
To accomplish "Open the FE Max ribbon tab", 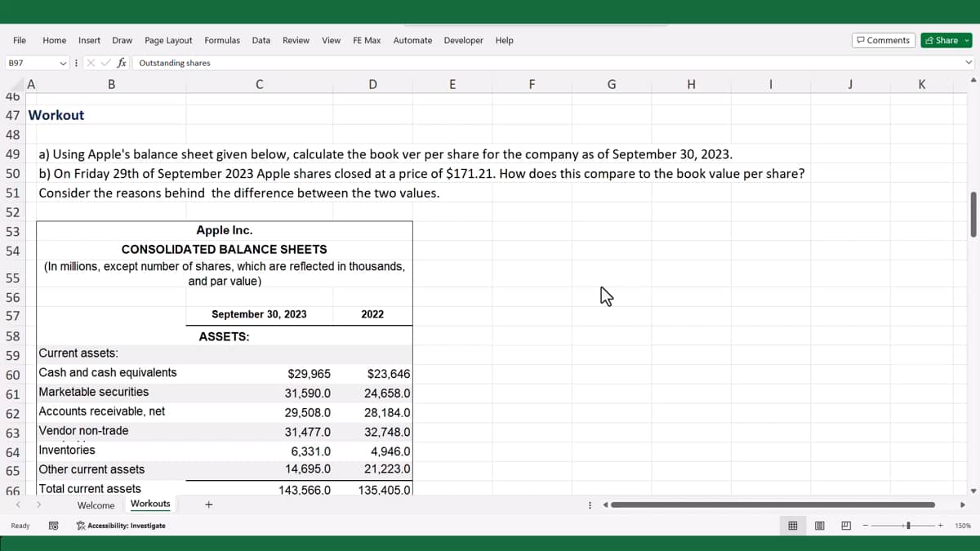I will [367, 40].
